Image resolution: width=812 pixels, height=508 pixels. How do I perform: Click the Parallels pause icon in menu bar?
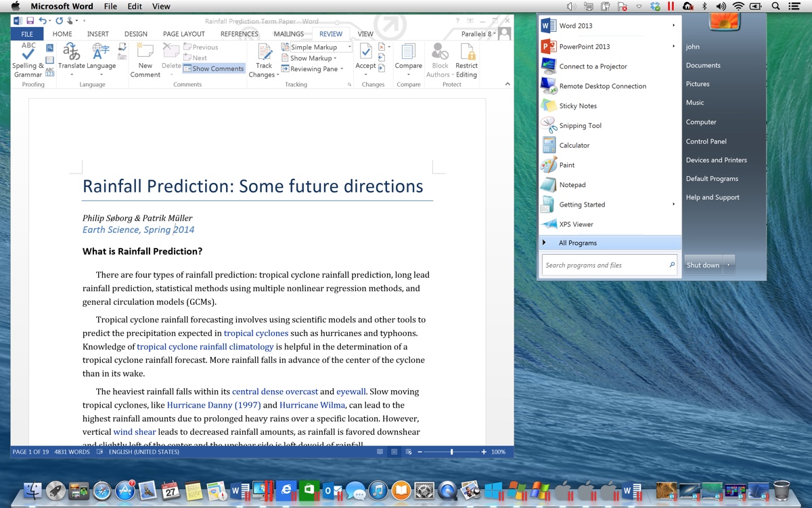click(671, 6)
